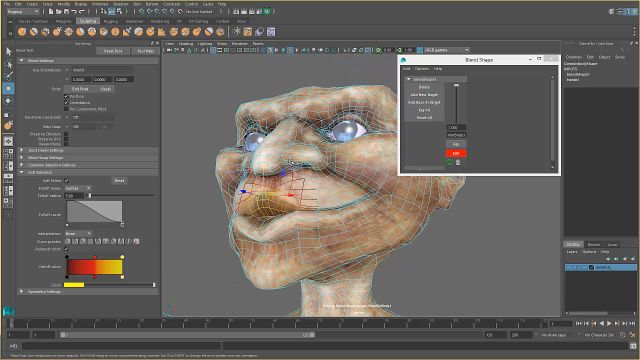This screenshot has width=640, height=360.
Task: Click the Undo arrow in status line
Action: pyautogui.click(x=74, y=11)
